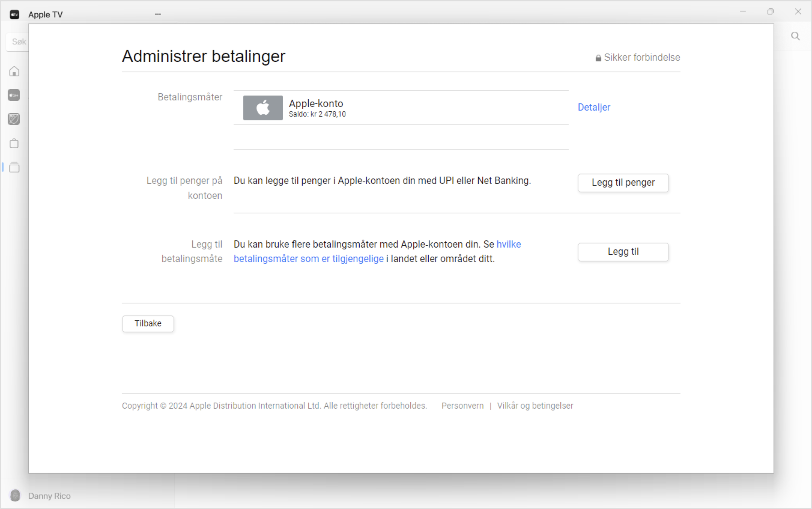Image resolution: width=812 pixels, height=509 pixels.
Task: Click the Danny Rico account avatar
Action: [x=15, y=495]
